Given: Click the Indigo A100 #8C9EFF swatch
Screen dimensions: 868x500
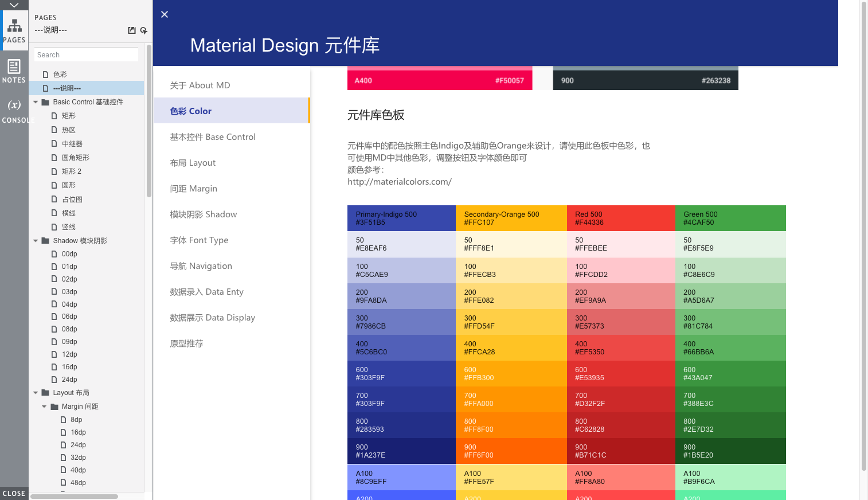Looking at the screenshot, I should [401, 477].
